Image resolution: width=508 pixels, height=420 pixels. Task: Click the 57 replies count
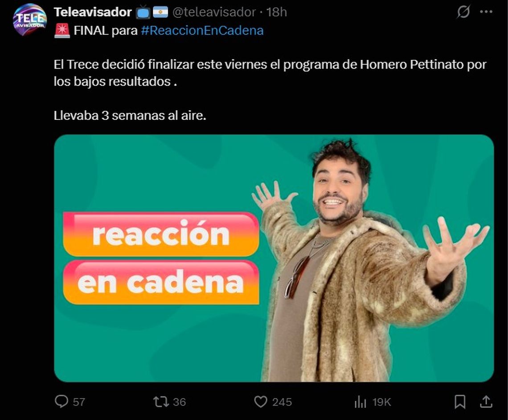click(x=79, y=402)
